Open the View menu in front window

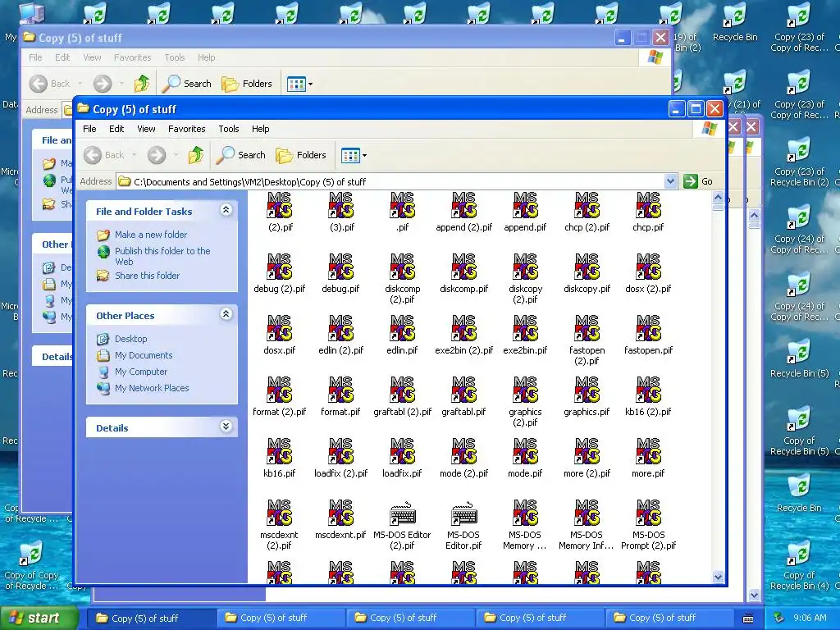tap(146, 129)
